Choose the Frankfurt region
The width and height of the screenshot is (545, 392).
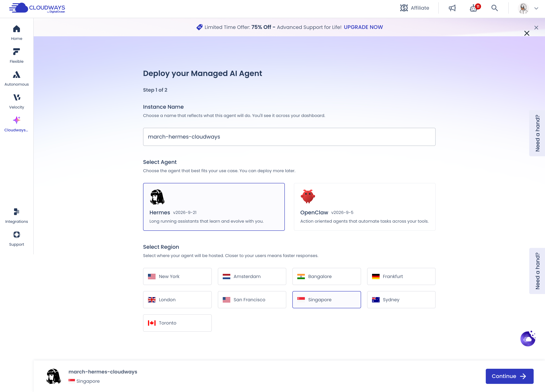[x=401, y=276]
